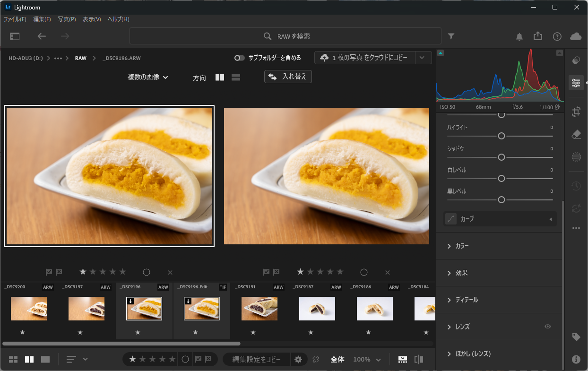Viewport: 588px width, 371px height.
Task: Show original before/after icon
Action: (419, 359)
